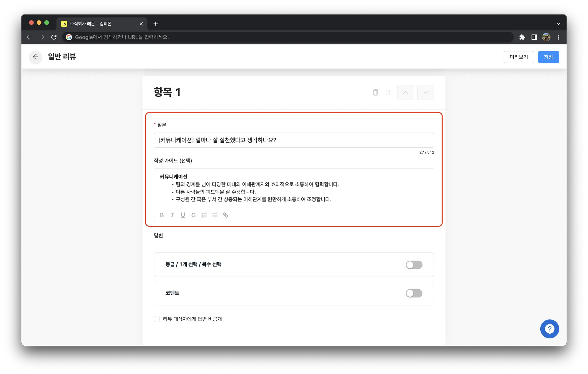Click the bold formatting icon

point(161,215)
